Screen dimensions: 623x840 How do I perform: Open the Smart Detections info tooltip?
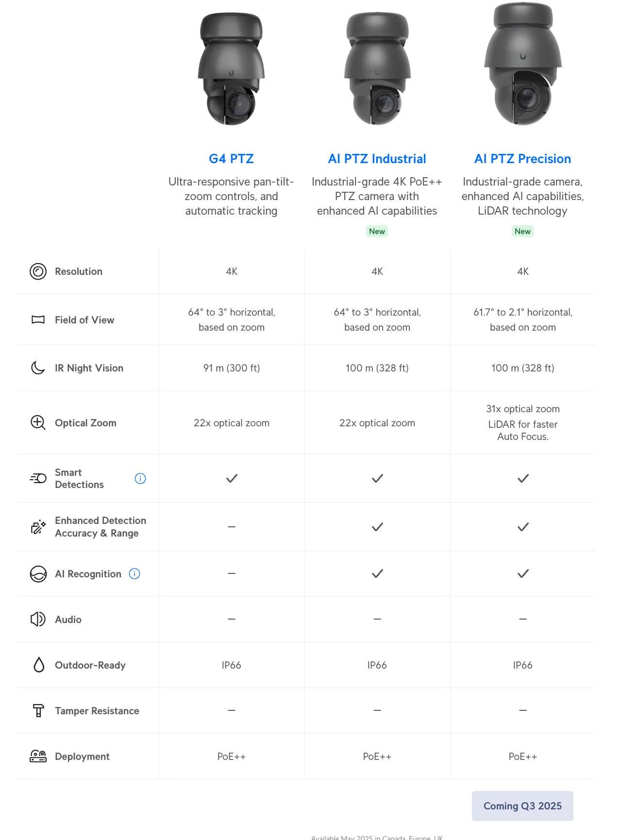(x=140, y=478)
